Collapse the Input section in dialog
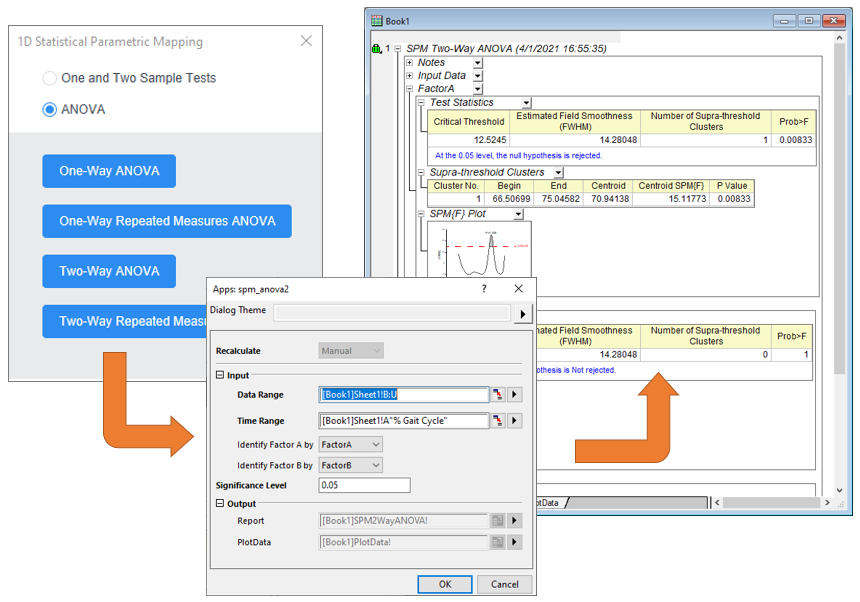 pos(220,376)
